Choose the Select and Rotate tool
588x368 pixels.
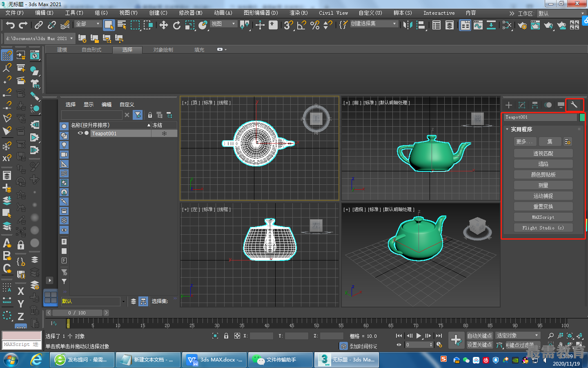click(177, 25)
